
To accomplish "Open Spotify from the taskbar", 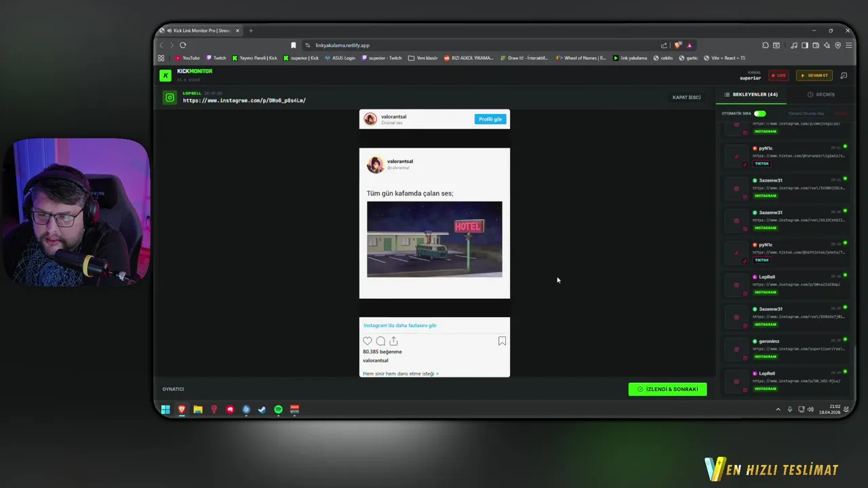I will (278, 409).
